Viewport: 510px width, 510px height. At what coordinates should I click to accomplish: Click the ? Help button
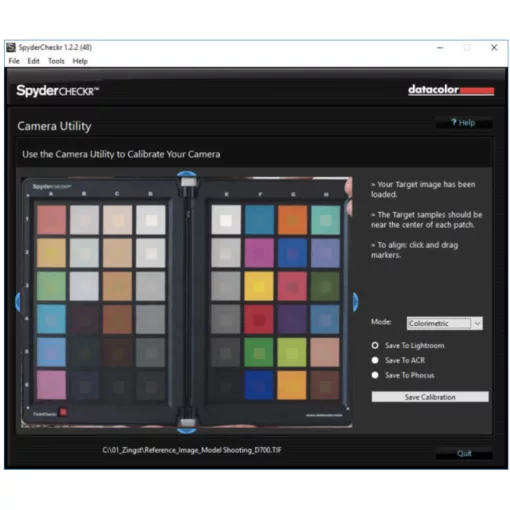click(x=464, y=123)
